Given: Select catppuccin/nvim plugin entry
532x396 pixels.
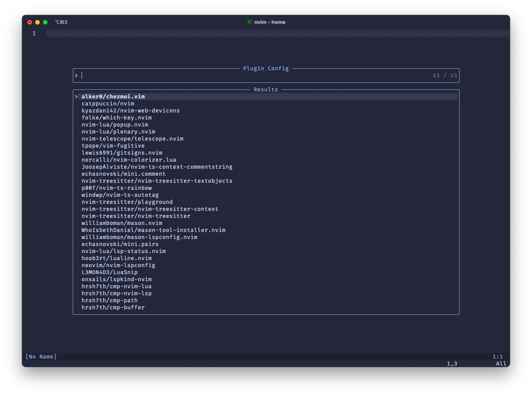Looking at the screenshot, I should tap(108, 103).
